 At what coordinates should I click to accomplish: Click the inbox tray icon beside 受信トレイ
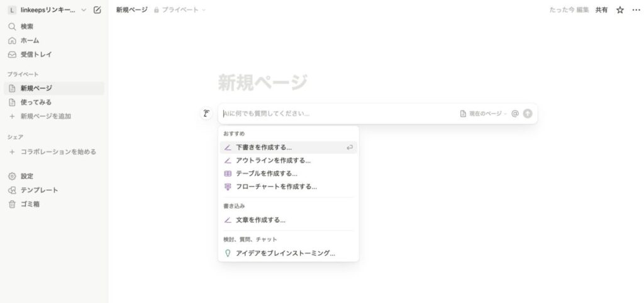(13, 55)
